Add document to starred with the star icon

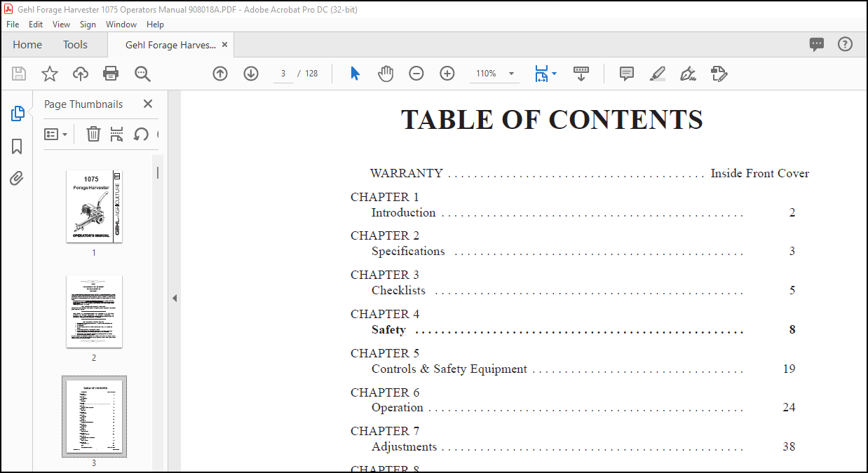pos(50,74)
